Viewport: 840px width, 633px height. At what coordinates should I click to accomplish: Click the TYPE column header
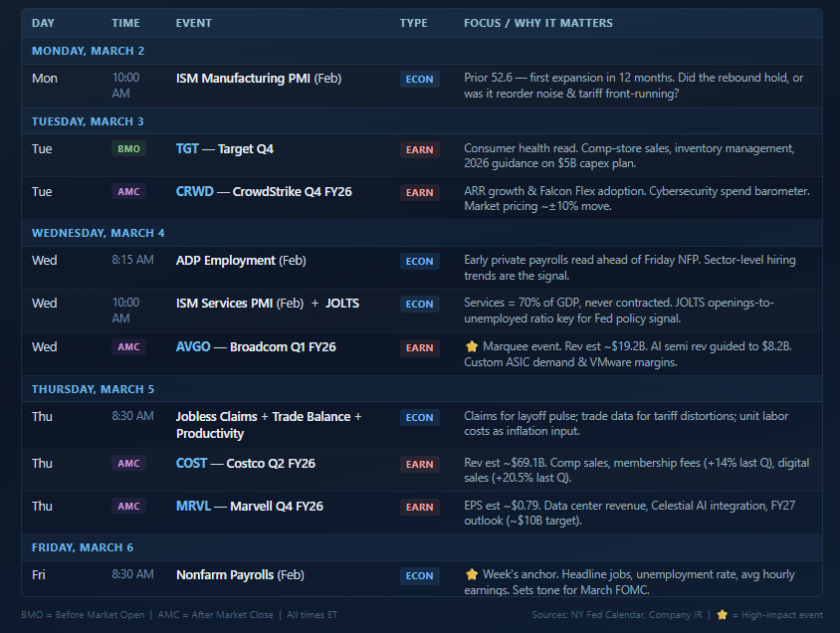tap(413, 23)
